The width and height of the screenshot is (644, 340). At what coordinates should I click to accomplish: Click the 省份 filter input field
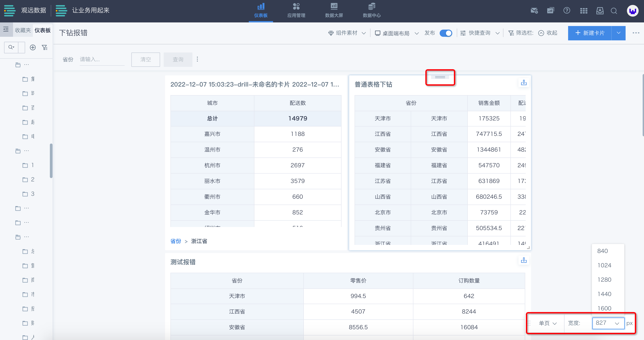(101, 59)
